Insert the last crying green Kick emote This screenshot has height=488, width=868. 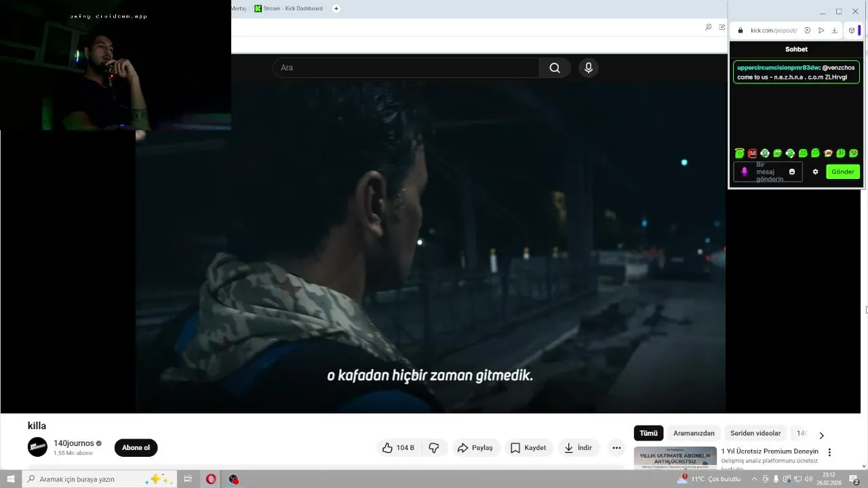point(853,153)
